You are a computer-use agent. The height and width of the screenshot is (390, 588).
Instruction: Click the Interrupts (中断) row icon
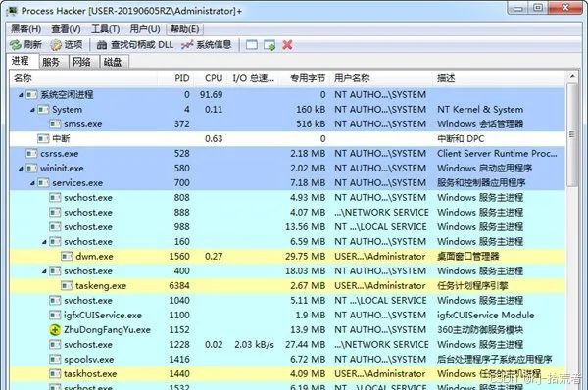pyautogui.click(x=43, y=139)
